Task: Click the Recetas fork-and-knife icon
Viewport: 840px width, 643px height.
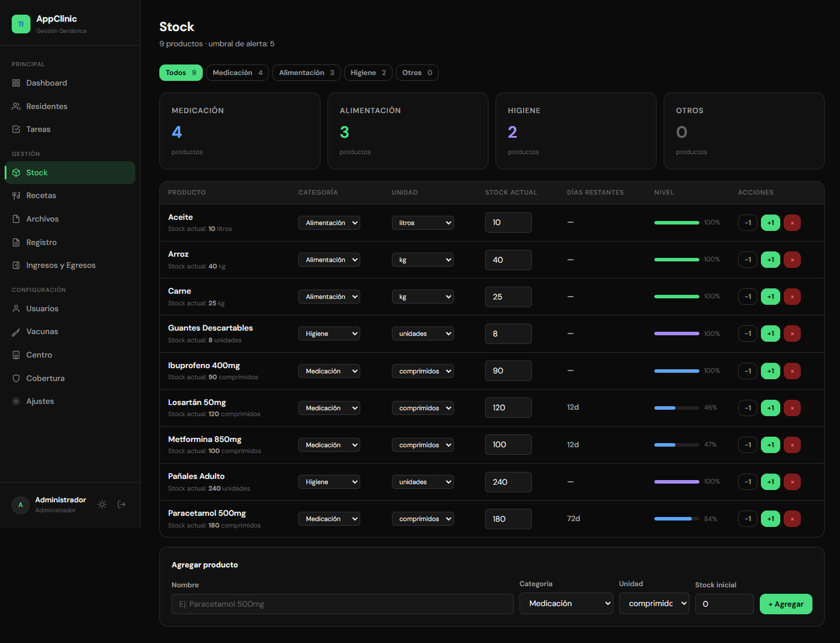Action: (16, 196)
